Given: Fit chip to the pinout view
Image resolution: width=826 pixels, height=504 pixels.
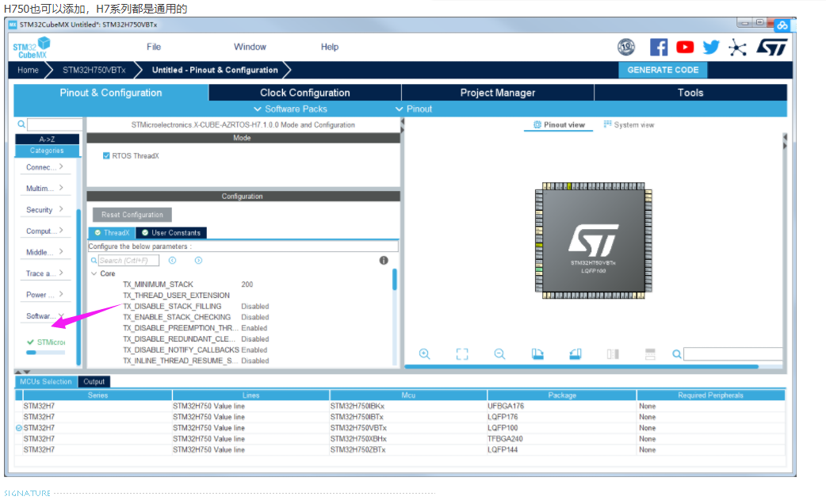Looking at the screenshot, I should pyautogui.click(x=462, y=354).
